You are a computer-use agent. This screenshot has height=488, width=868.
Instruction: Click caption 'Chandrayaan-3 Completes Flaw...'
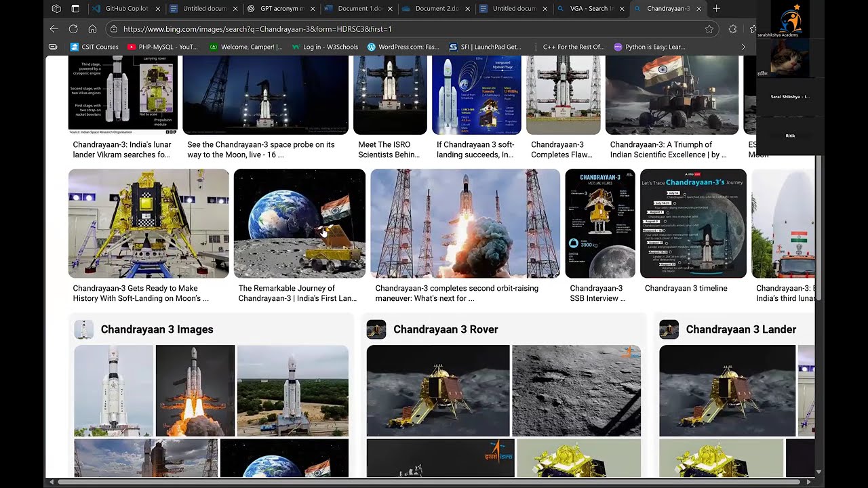click(561, 149)
